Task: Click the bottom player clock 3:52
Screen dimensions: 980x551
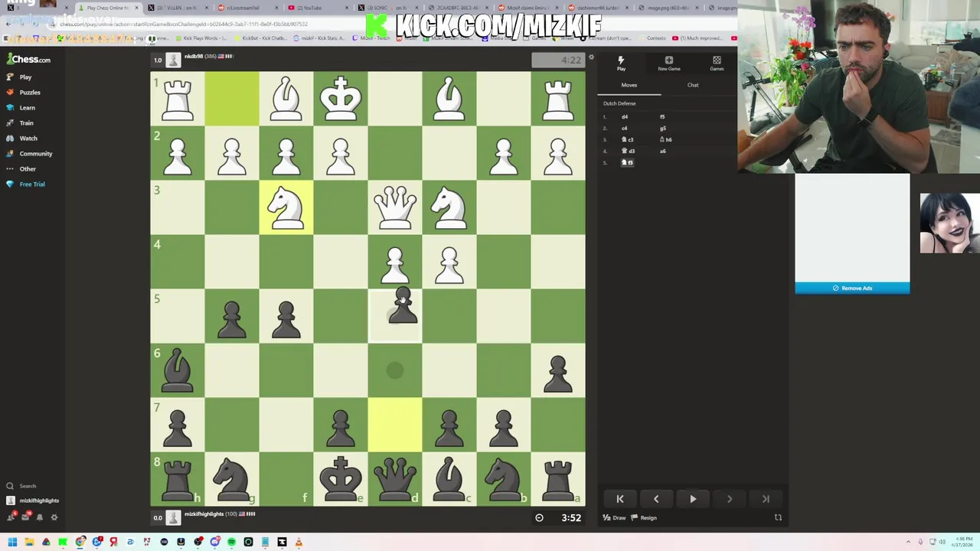Action: point(557,518)
